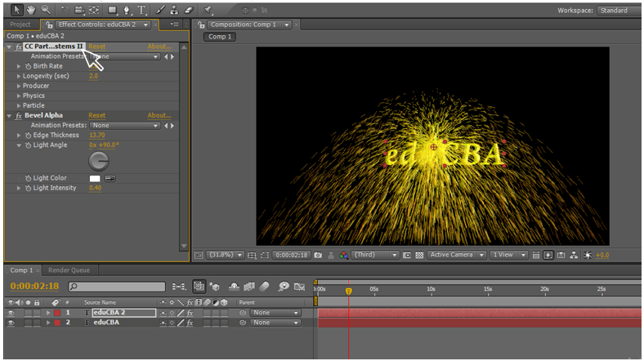Open the Graph Editor
Image resolution: width=644 pixels, height=361 pixels.
[299, 287]
